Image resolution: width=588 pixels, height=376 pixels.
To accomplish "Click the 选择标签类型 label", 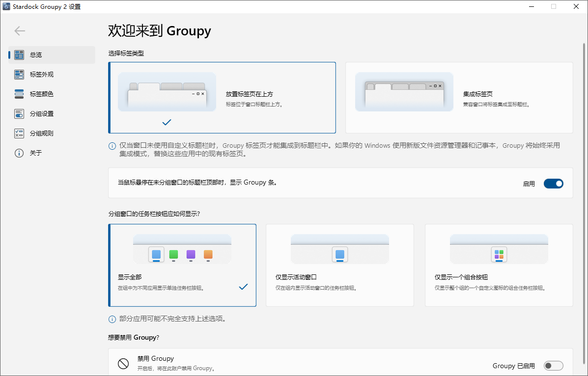I will coord(126,53).
